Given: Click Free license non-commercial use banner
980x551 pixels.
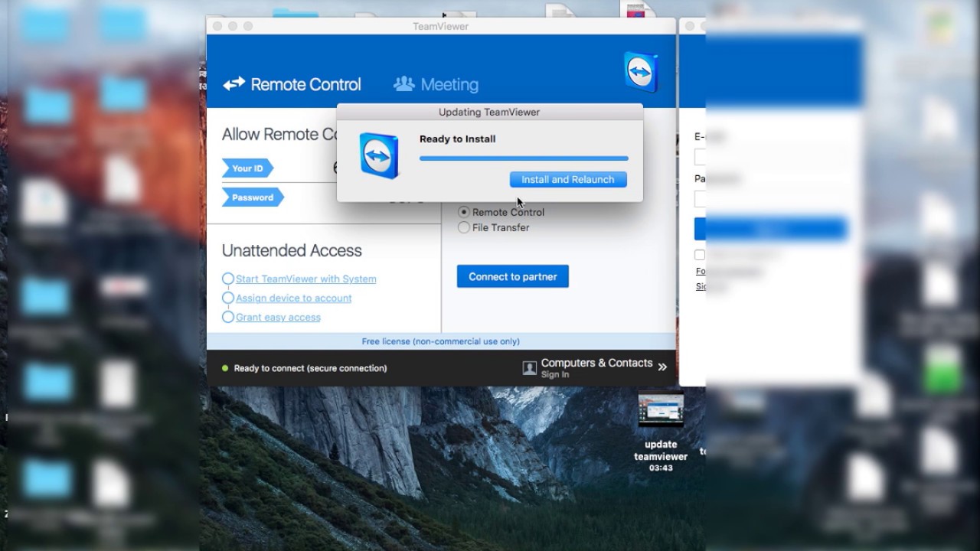Looking at the screenshot, I should click(x=441, y=341).
